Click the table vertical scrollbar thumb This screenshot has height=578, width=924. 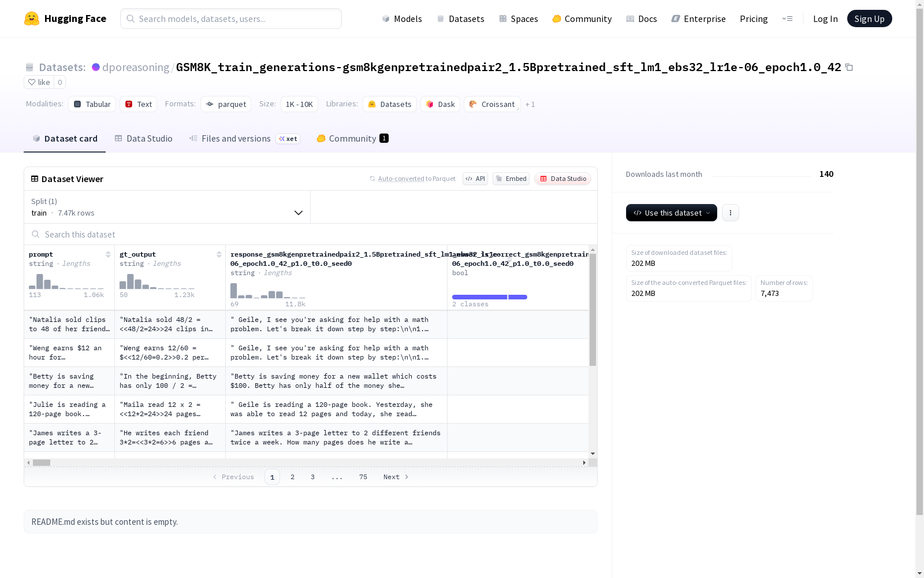pyautogui.click(x=593, y=310)
